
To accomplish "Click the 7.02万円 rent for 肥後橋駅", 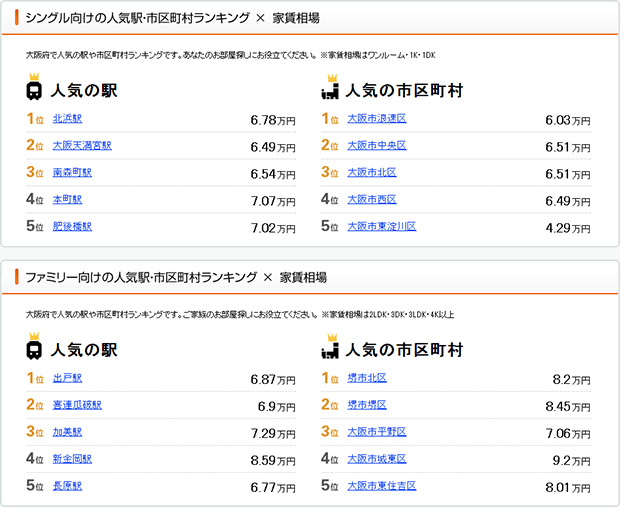I will (x=273, y=228).
